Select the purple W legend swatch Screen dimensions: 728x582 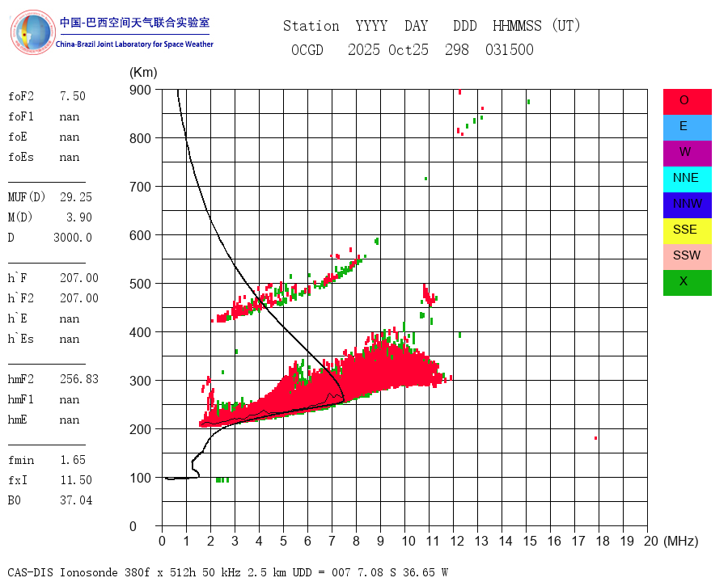coord(687,153)
